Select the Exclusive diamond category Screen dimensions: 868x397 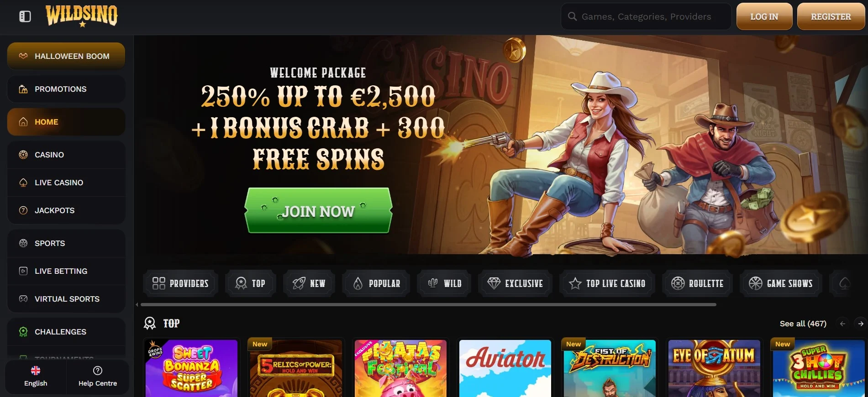tap(515, 283)
